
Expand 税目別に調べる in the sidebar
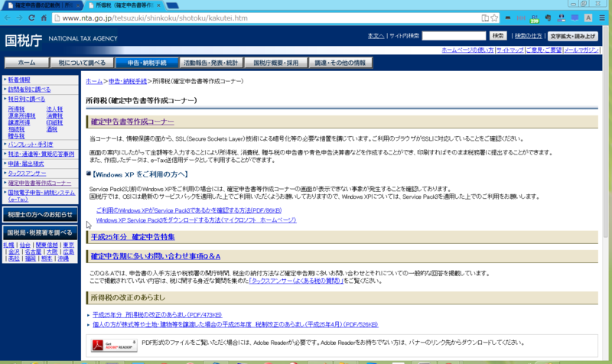coord(27,99)
